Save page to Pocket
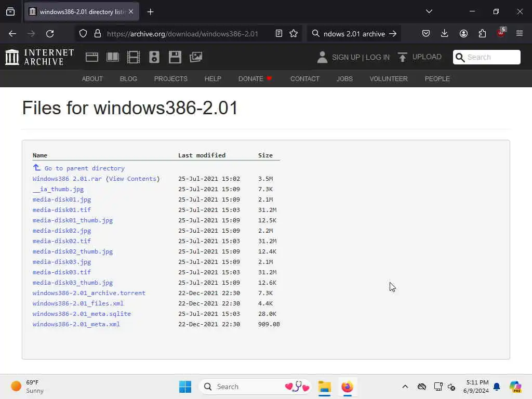Image resolution: width=532 pixels, height=399 pixels. point(426,34)
